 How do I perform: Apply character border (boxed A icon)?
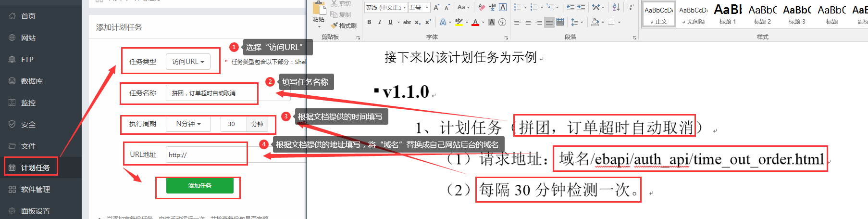tap(503, 7)
